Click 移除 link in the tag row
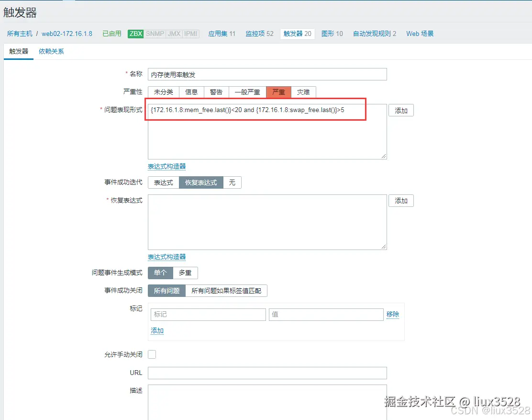Viewport: 532px width, 420px height. 393,315
